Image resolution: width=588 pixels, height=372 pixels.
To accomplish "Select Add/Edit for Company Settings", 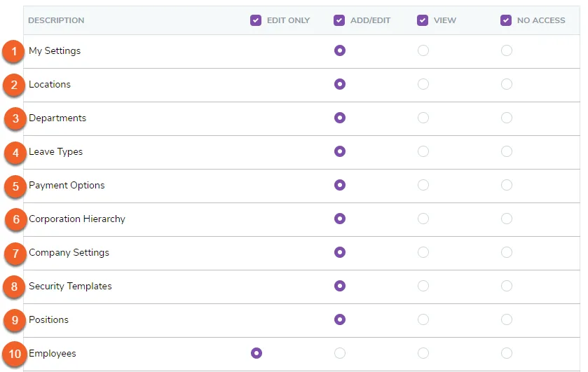I will [x=340, y=252].
